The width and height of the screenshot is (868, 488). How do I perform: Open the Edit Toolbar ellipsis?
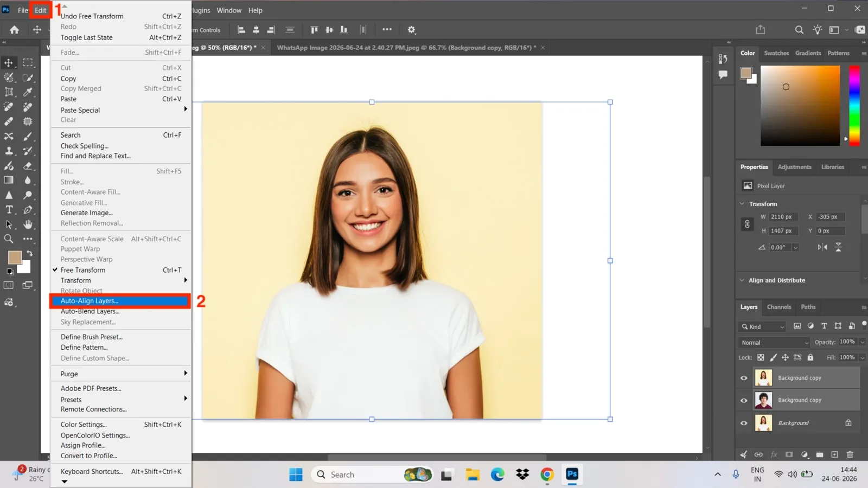pos(28,239)
